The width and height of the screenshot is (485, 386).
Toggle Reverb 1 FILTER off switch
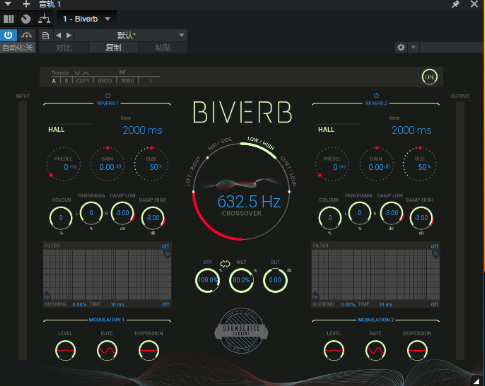[x=165, y=246]
